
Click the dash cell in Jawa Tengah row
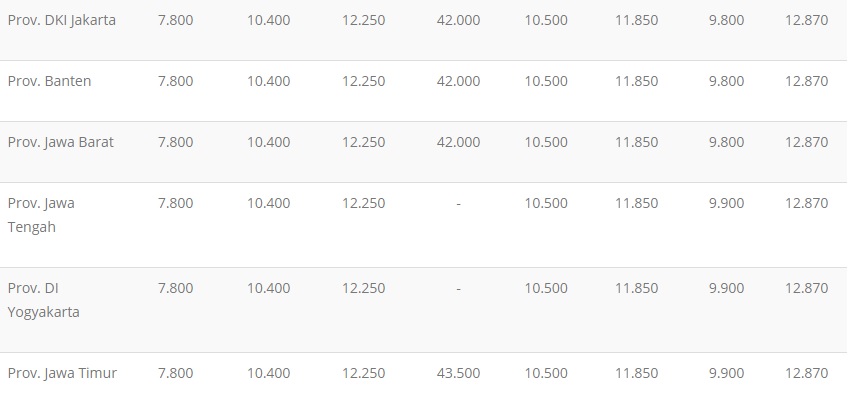(458, 203)
